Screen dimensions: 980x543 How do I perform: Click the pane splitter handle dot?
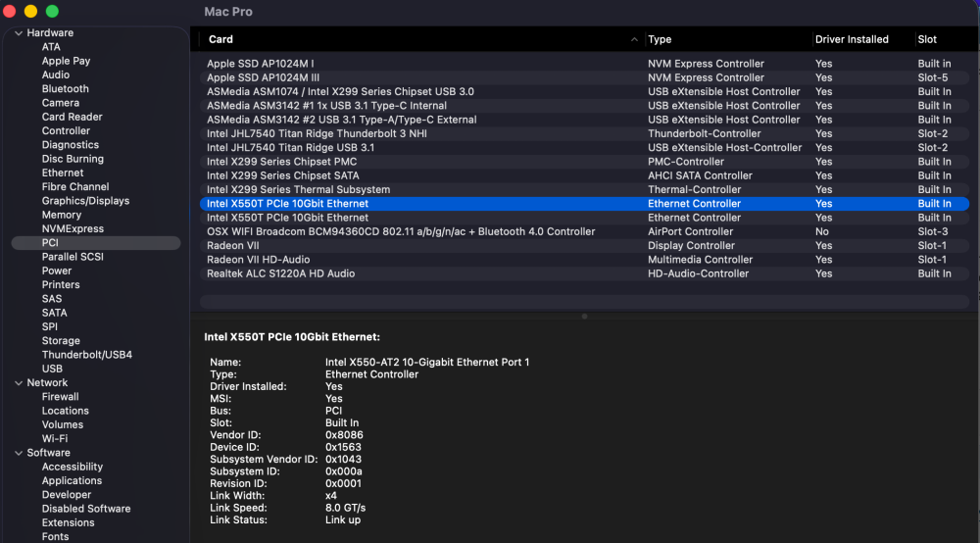pyautogui.click(x=584, y=317)
